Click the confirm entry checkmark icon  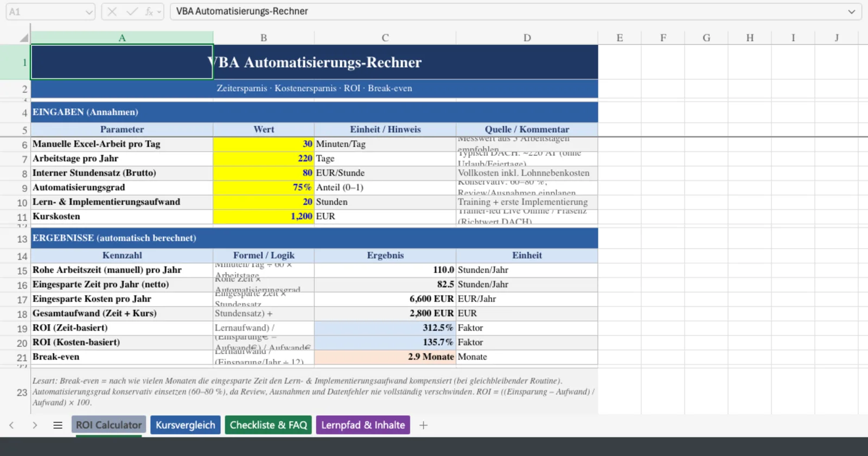(131, 11)
